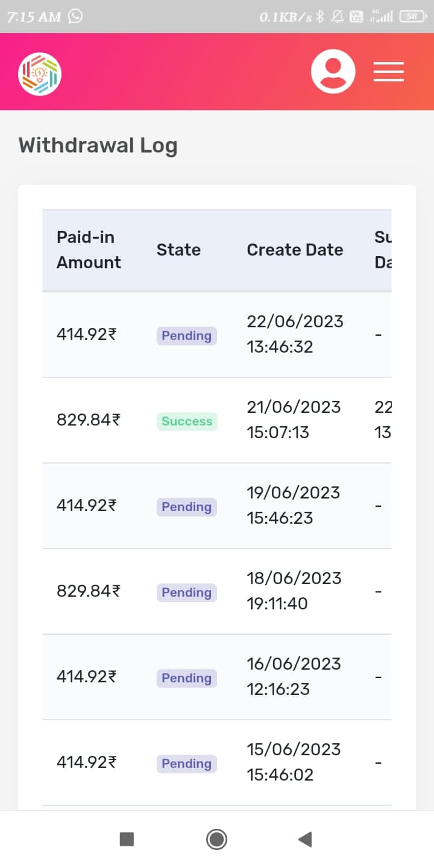Viewport: 434px width, 868px height.
Task: Open the hamburger menu
Action: tap(389, 72)
